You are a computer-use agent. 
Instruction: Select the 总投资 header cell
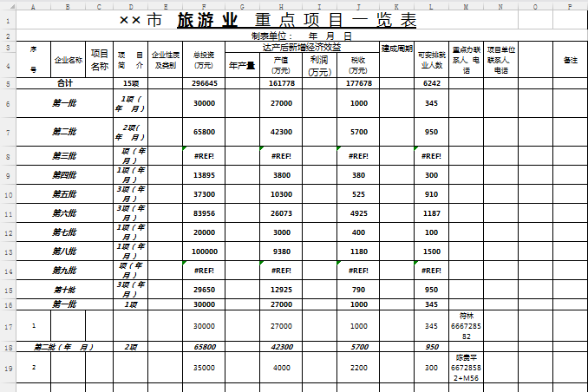[204, 61]
